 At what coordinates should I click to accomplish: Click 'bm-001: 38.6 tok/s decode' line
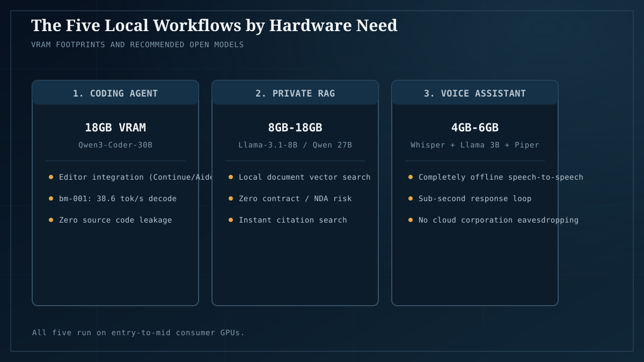pyautogui.click(x=118, y=198)
